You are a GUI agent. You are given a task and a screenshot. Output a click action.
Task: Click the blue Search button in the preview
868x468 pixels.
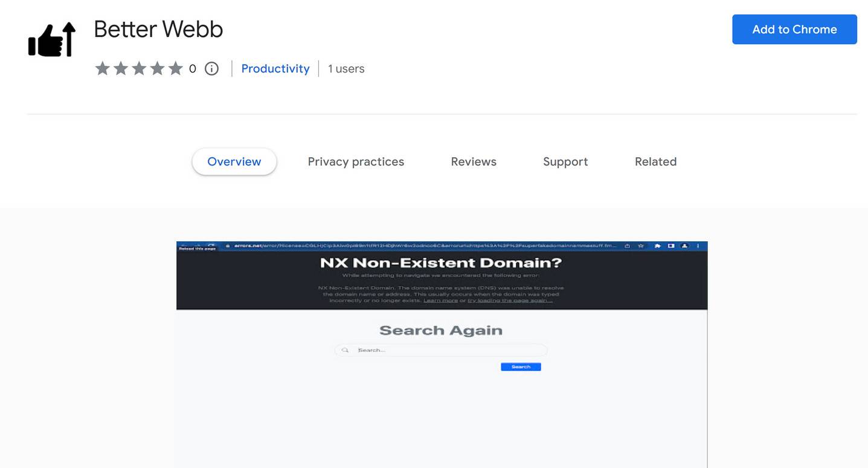(x=521, y=367)
